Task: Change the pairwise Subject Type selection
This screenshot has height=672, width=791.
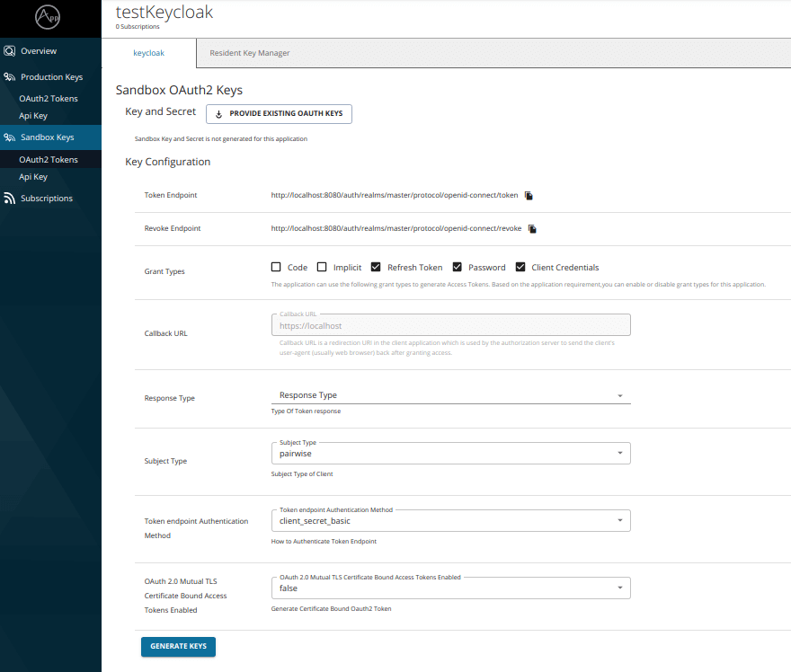Action: coord(619,454)
